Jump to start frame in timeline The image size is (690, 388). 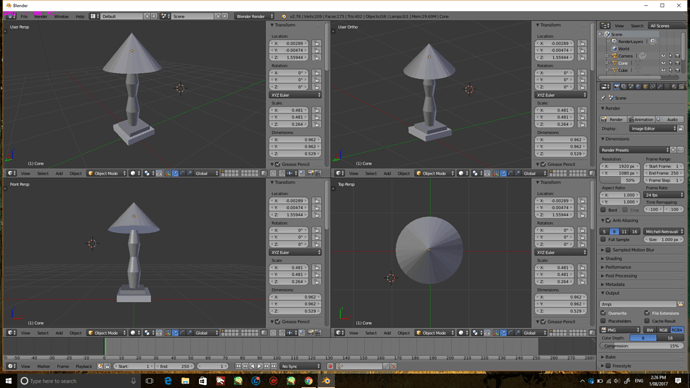pos(238,366)
